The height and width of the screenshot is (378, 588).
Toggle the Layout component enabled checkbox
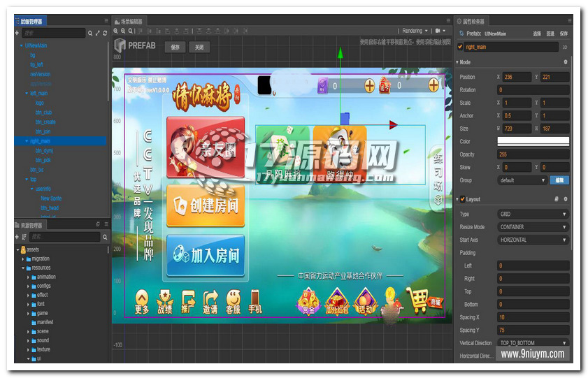coord(462,199)
